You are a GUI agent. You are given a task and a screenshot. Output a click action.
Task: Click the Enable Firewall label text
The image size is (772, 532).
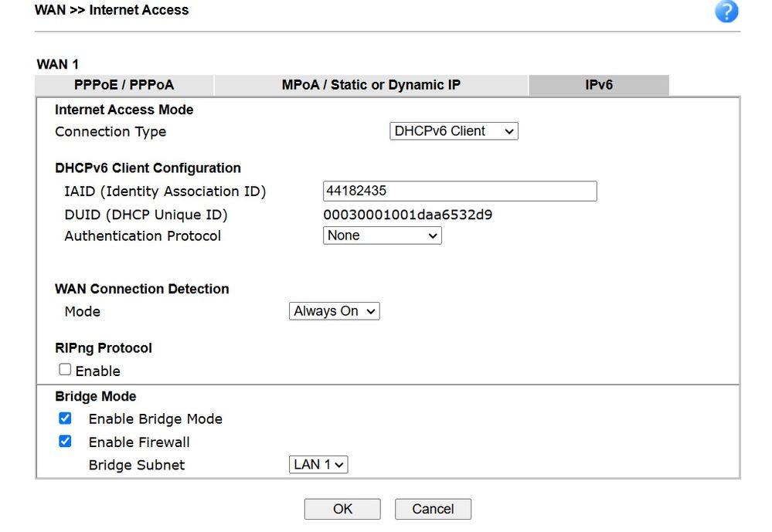coord(139,442)
